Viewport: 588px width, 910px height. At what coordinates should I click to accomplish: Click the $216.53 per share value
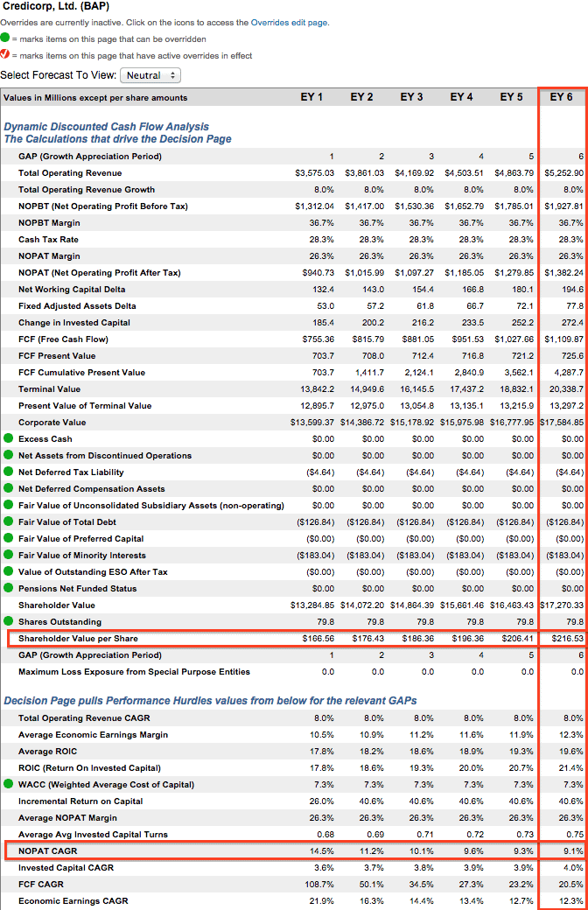pyautogui.click(x=567, y=639)
